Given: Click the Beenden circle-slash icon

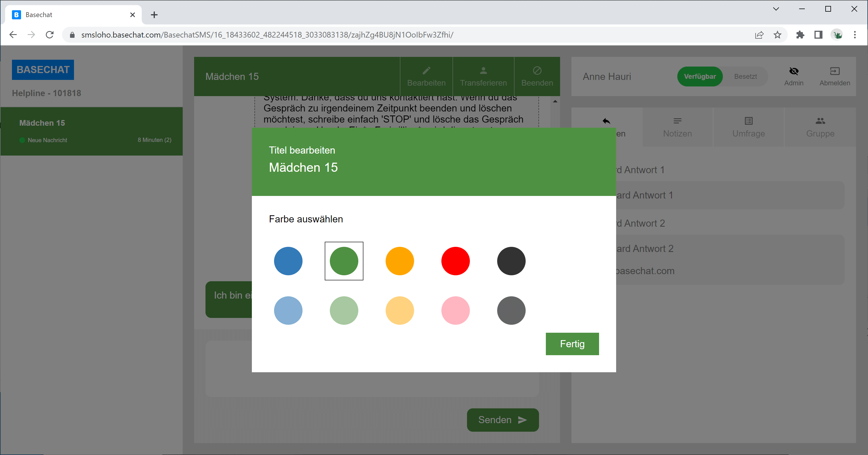Looking at the screenshot, I should (x=537, y=71).
